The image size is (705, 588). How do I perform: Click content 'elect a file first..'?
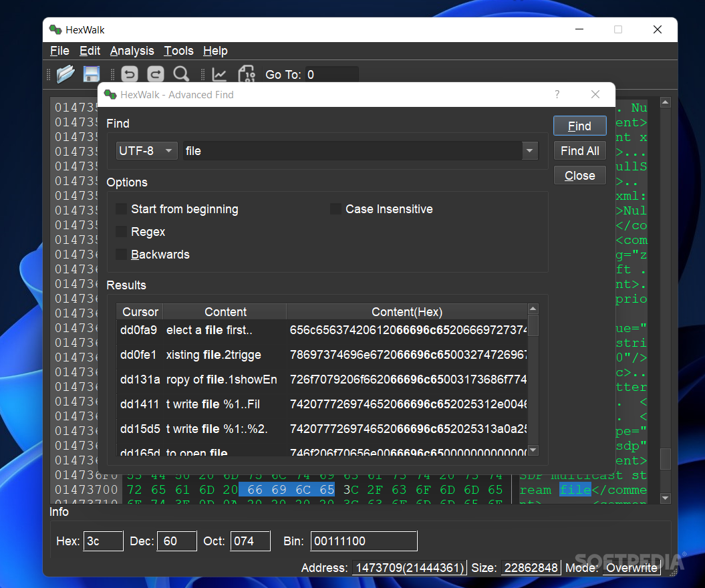[x=209, y=330]
